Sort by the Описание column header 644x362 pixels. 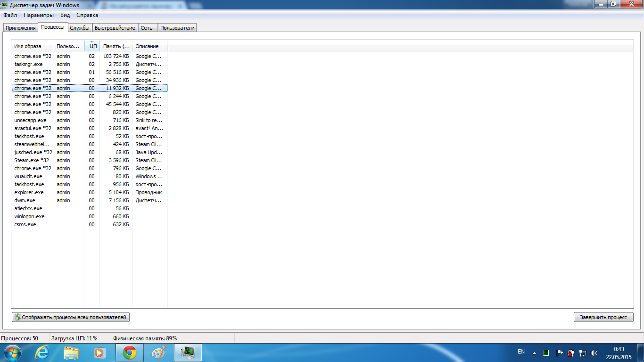click(150, 46)
